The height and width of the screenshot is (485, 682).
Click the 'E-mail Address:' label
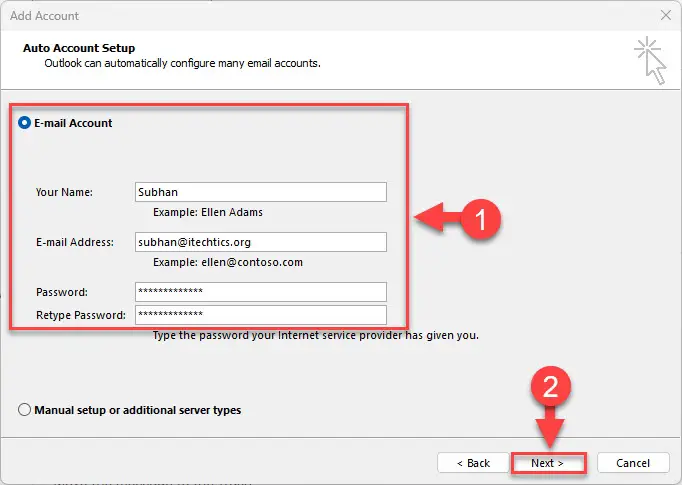pos(75,242)
